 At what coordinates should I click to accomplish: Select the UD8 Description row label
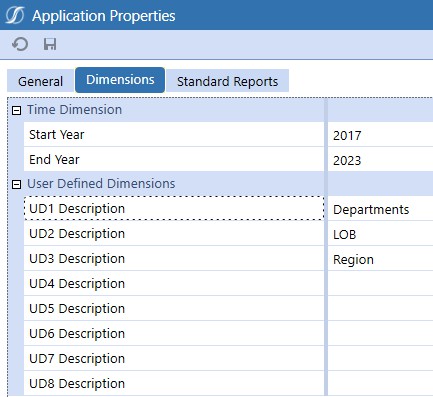[x=174, y=384]
